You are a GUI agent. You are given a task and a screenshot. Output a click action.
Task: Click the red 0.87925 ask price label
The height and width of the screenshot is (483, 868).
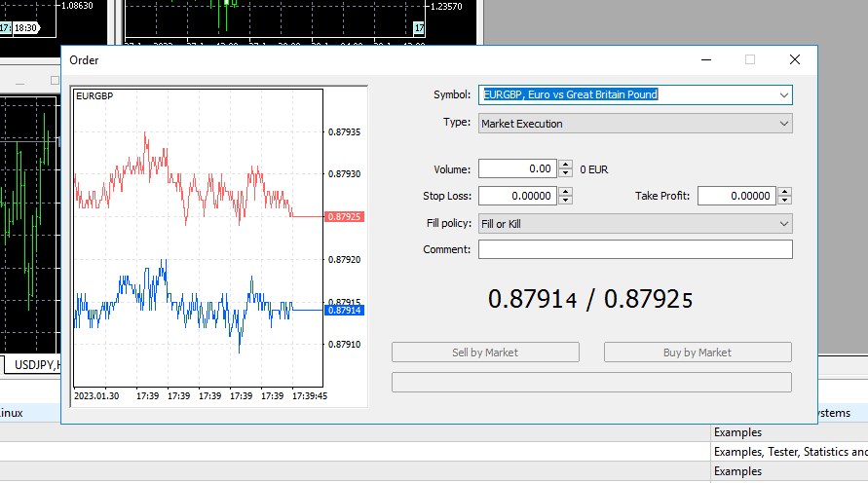[345, 217]
